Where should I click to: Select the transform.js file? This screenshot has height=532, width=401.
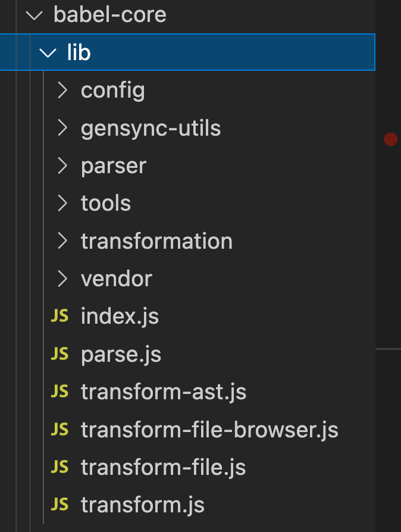coord(142,505)
